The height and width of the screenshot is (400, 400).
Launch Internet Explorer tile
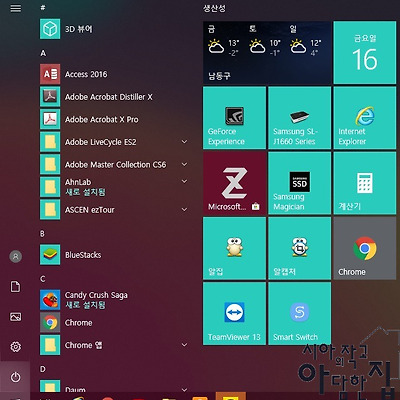point(365,118)
